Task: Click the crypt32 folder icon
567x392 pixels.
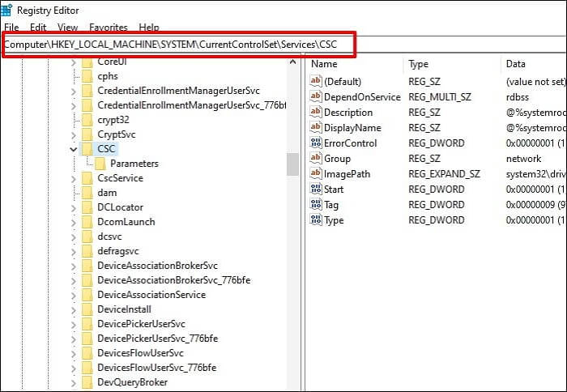Action: 87,120
